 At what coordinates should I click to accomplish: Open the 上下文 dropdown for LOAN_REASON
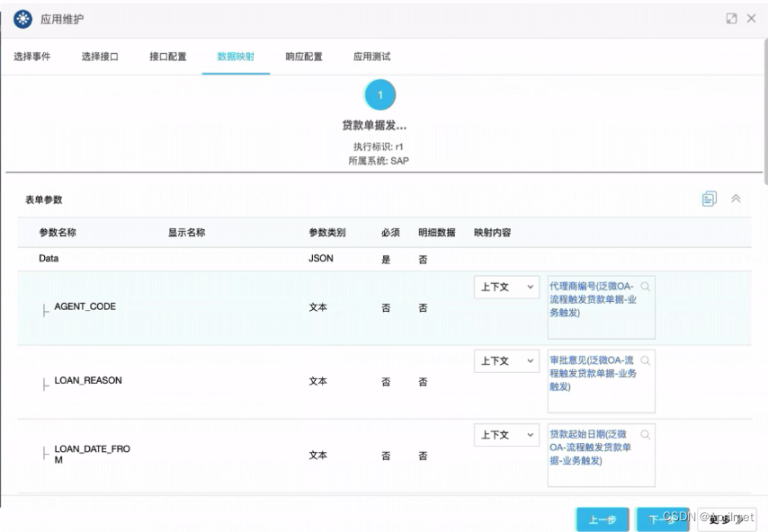[506, 360]
